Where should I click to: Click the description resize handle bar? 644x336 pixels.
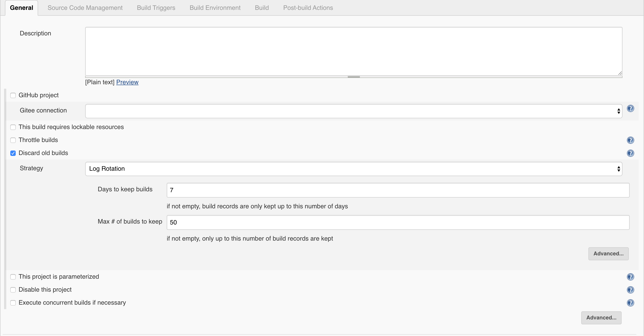coord(354,77)
